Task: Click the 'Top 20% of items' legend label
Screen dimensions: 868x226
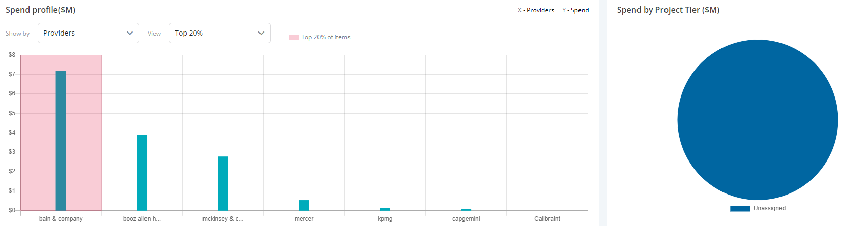Action: 326,37
